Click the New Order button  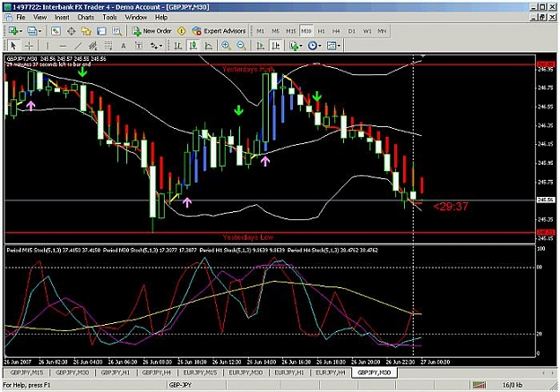click(x=152, y=31)
